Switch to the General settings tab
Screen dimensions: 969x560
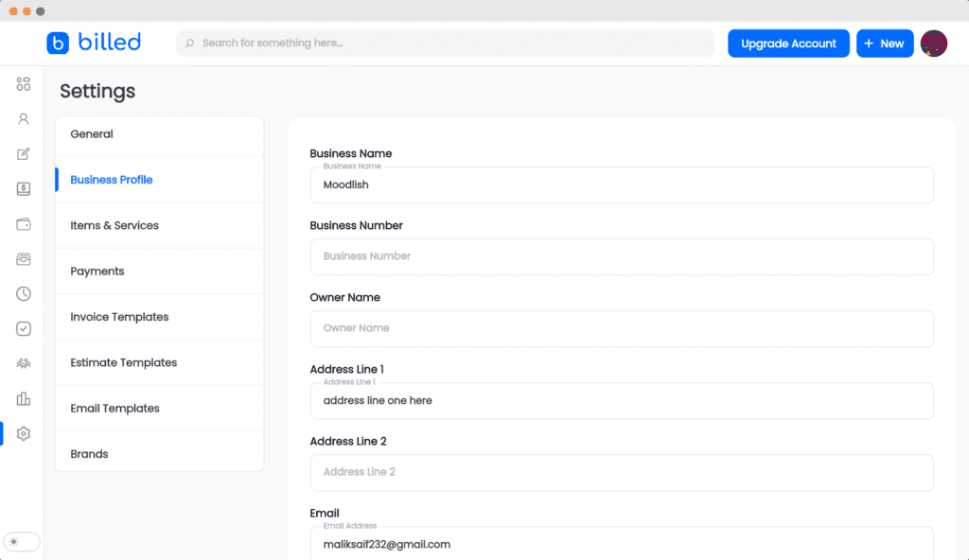pos(92,133)
